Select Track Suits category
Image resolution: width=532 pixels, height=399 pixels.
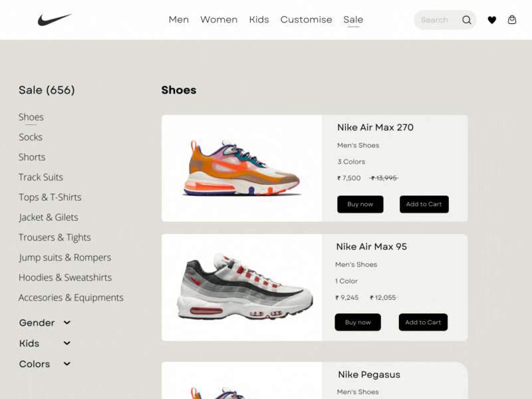click(x=41, y=177)
